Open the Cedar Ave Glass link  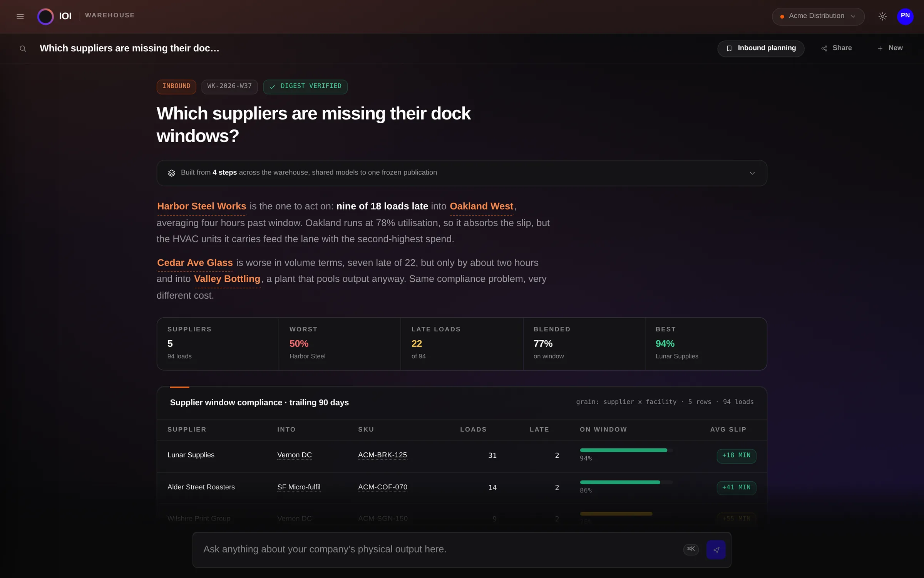coord(195,263)
